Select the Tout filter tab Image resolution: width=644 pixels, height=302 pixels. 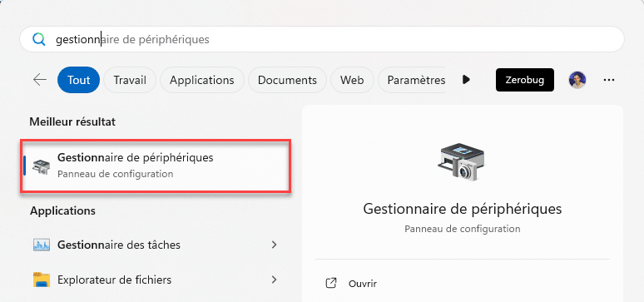[79, 80]
